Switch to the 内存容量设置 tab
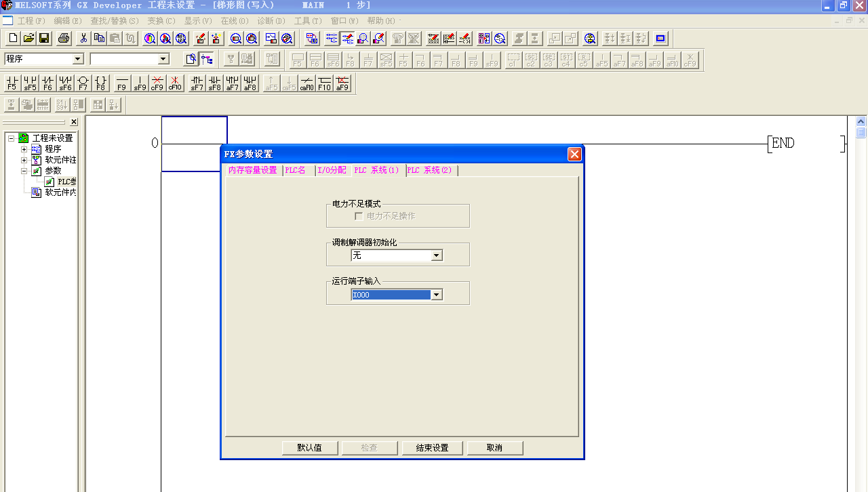The image size is (868, 492). point(252,170)
